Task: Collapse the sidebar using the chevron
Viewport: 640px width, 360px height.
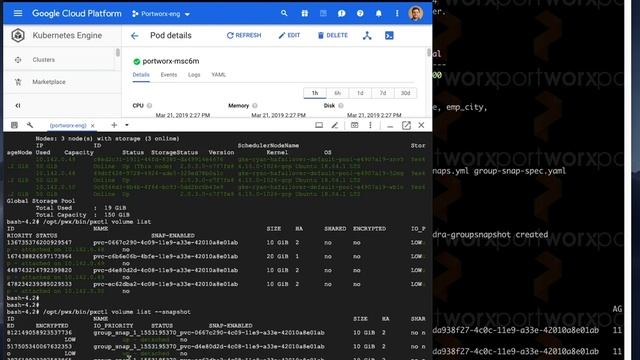Action: 18,105
